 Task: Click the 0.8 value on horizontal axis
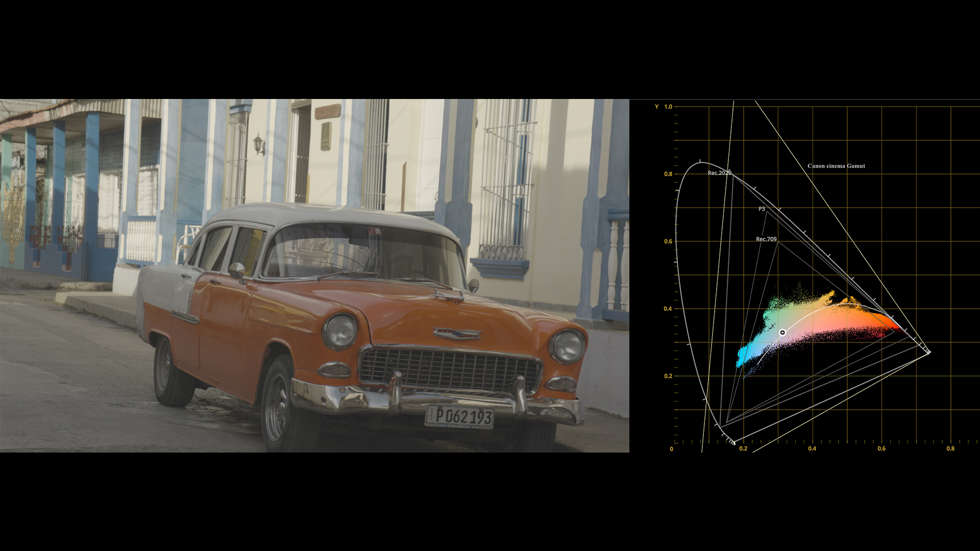point(950,448)
